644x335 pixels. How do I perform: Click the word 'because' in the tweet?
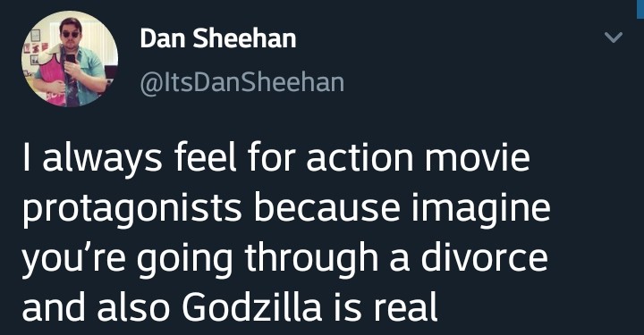327,209
